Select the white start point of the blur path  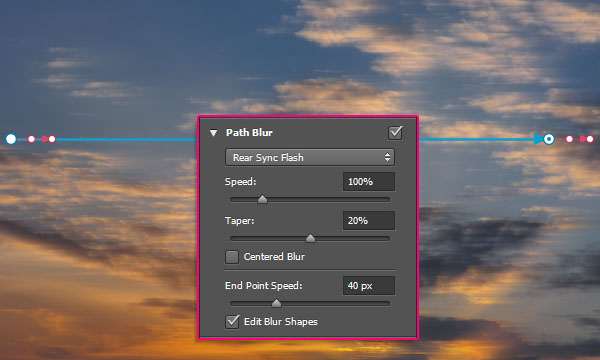point(11,139)
